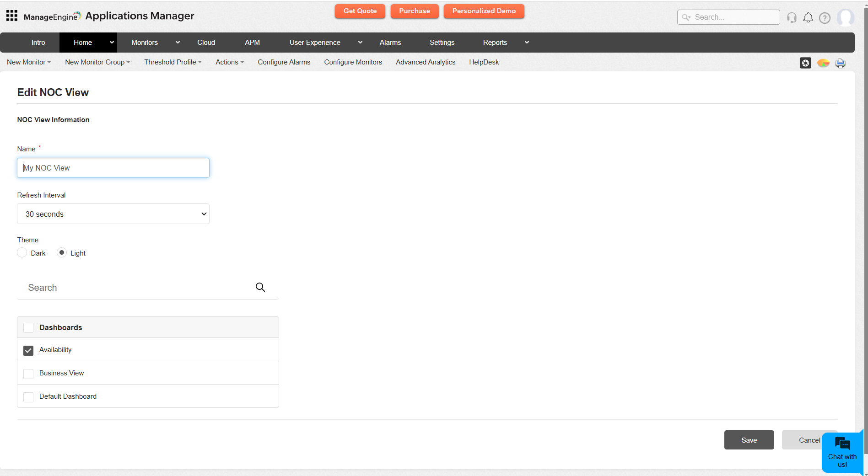Click the help question mark icon
868x476 pixels.
pos(825,18)
